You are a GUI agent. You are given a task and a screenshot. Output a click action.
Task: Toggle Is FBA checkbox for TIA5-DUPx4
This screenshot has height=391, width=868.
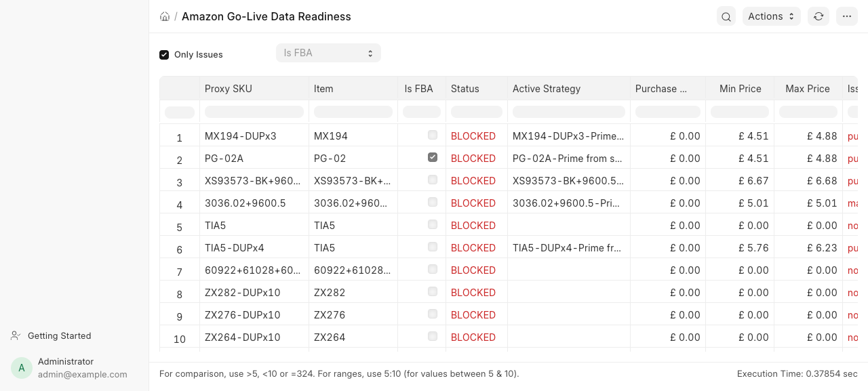[433, 247]
